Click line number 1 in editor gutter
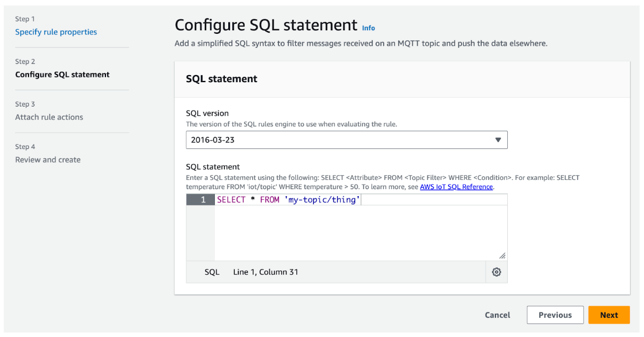The image size is (644, 337). pos(203,200)
